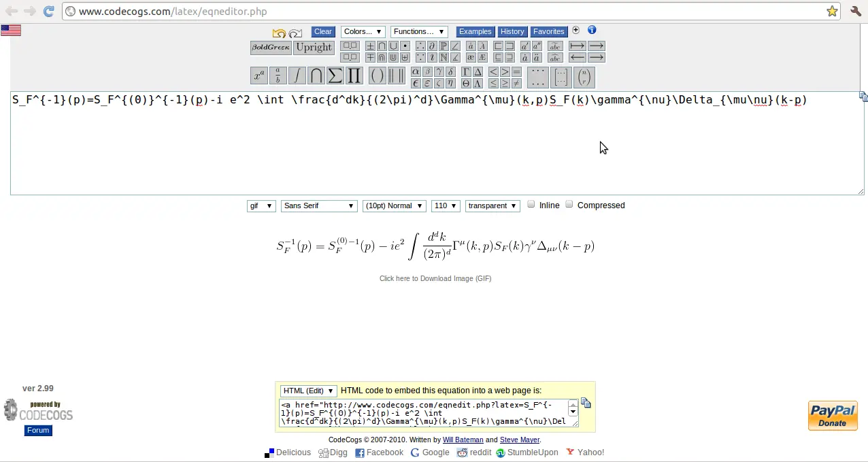868x462 pixels.
Task: Open the Functions dropdown
Action: (418, 32)
